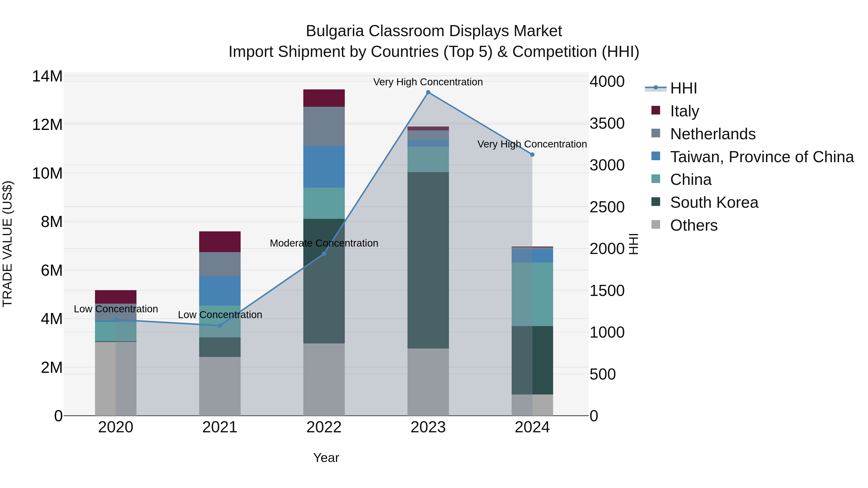Click the Others segment of the 2023 bar
The width and height of the screenshot is (868, 488).
pos(428,382)
